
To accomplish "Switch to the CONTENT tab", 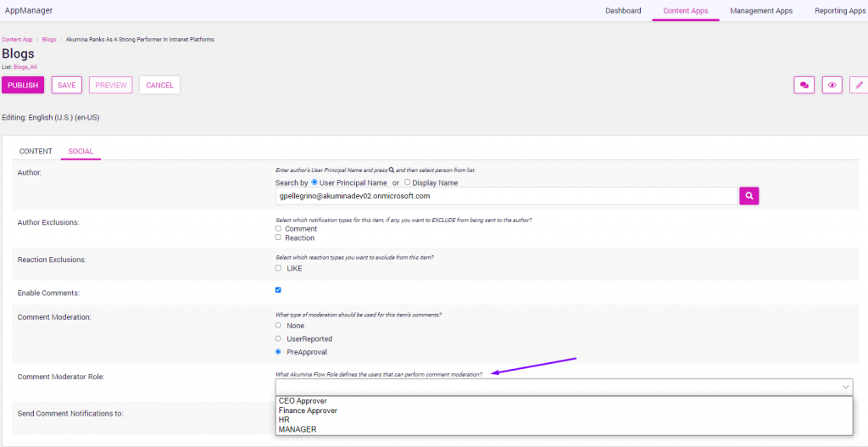I will tap(36, 152).
